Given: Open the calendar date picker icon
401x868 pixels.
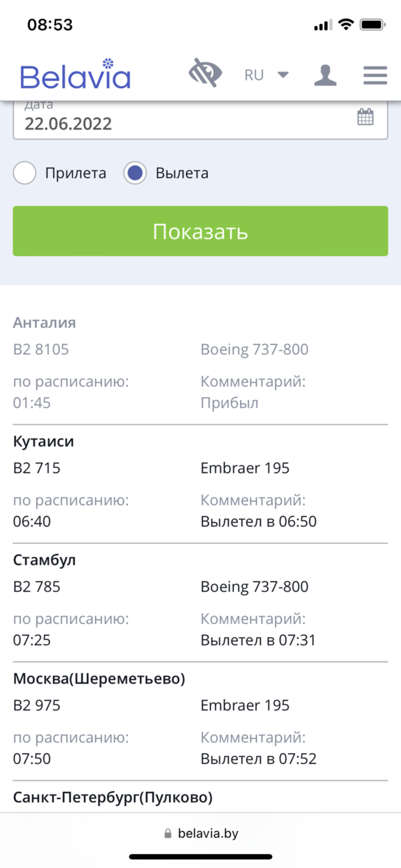Looking at the screenshot, I should click(366, 118).
